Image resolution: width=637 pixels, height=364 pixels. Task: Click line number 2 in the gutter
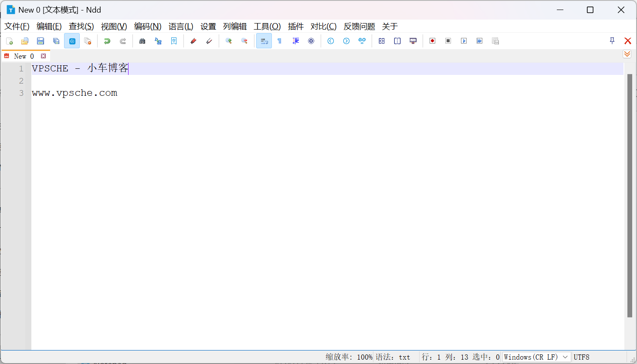[x=21, y=81]
